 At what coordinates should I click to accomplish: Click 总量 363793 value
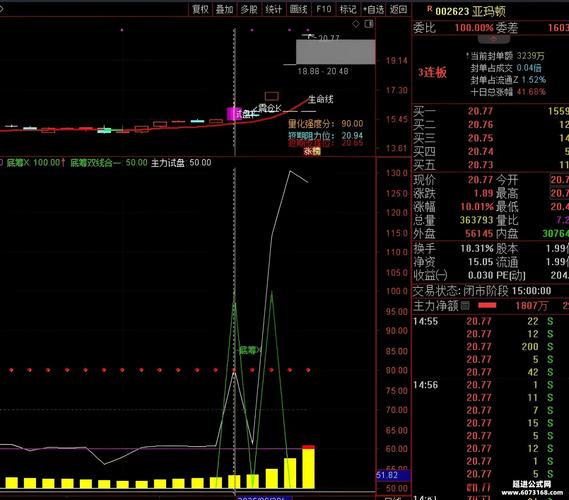476,220
